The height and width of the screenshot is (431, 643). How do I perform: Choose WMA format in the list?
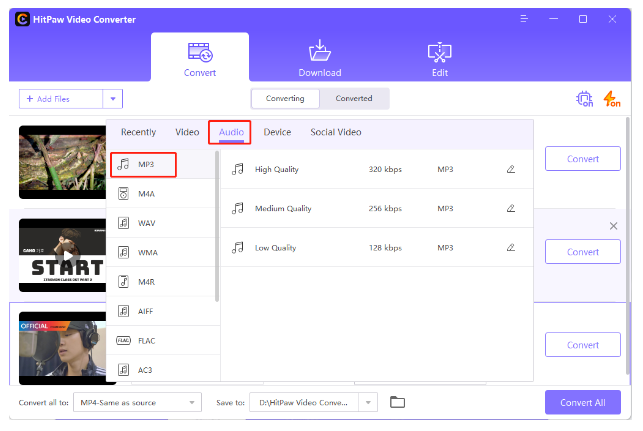coord(161,252)
